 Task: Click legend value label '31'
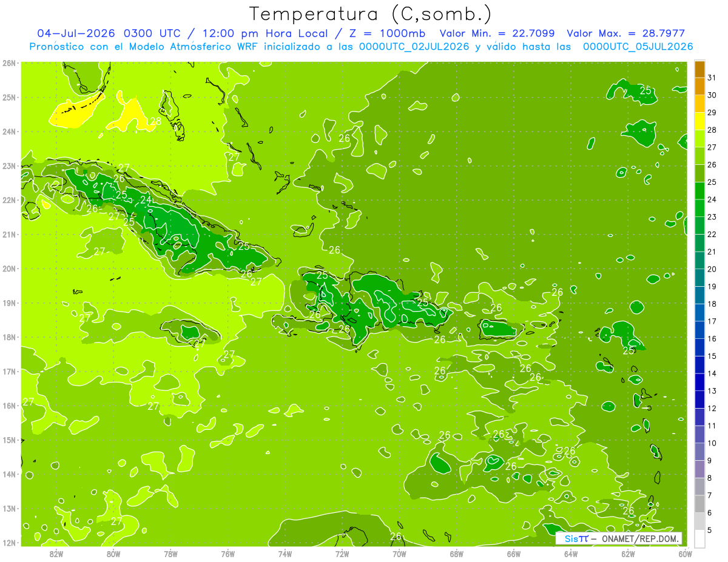coord(712,78)
